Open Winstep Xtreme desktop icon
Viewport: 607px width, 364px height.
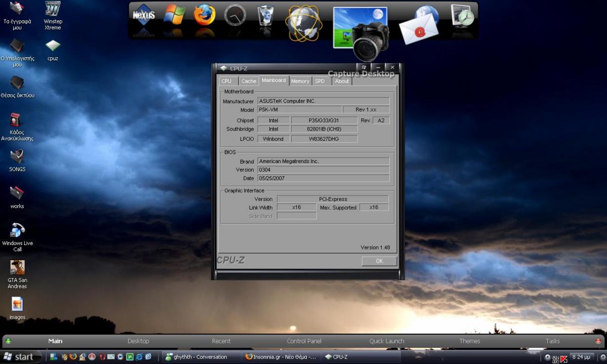pyautogui.click(x=53, y=16)
